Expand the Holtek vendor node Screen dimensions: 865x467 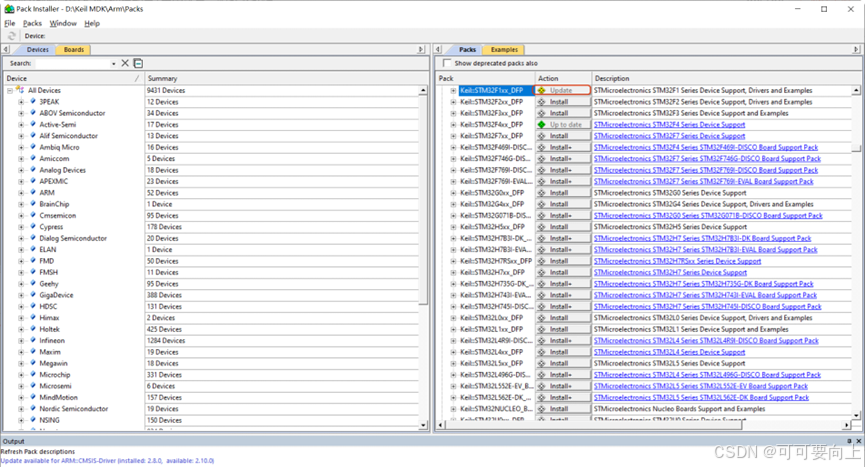click(21, 329)
